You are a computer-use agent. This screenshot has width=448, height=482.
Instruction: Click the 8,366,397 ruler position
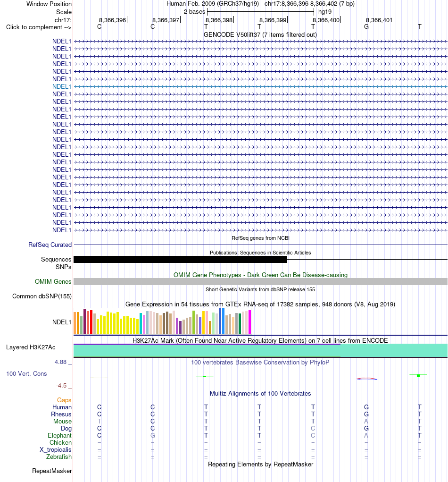pos(166,20)
